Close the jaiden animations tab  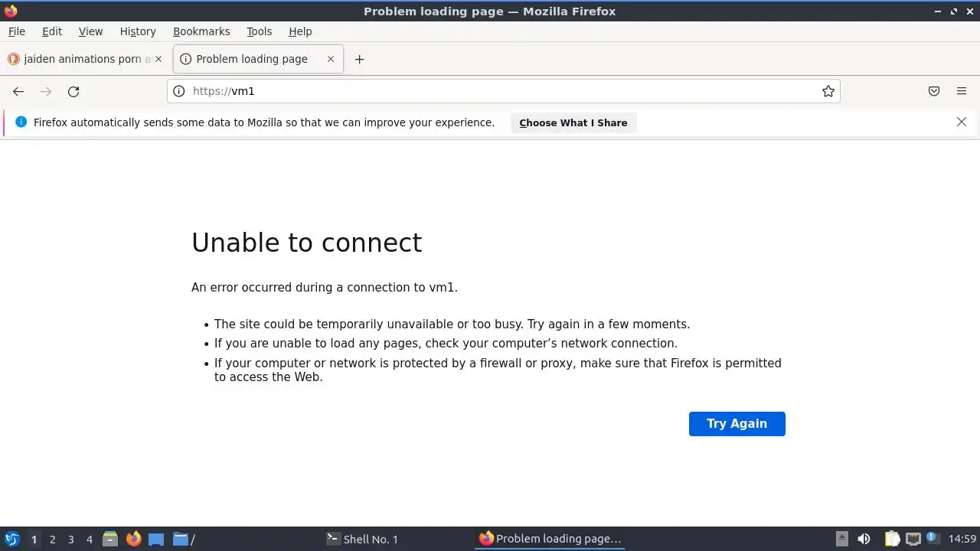point(158,59)
